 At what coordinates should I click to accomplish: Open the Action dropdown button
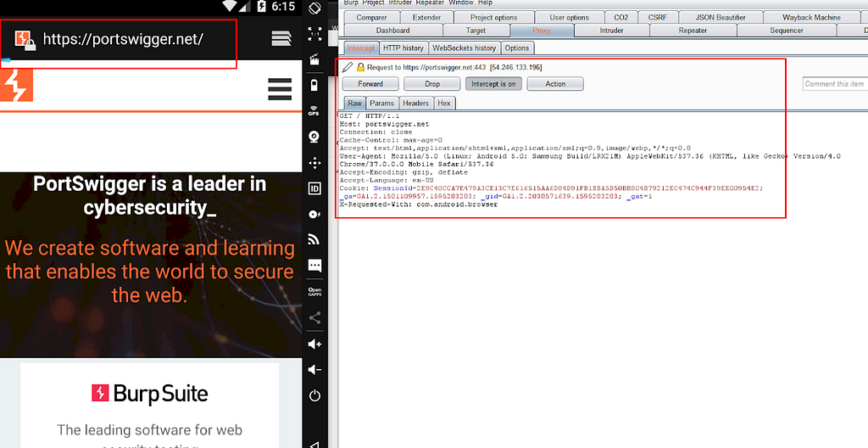555,84
